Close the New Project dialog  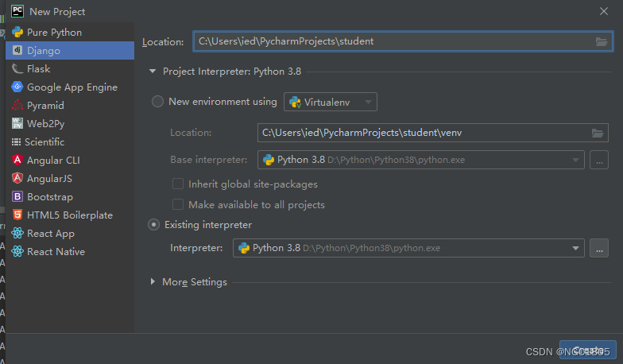(x=604, y=11)
